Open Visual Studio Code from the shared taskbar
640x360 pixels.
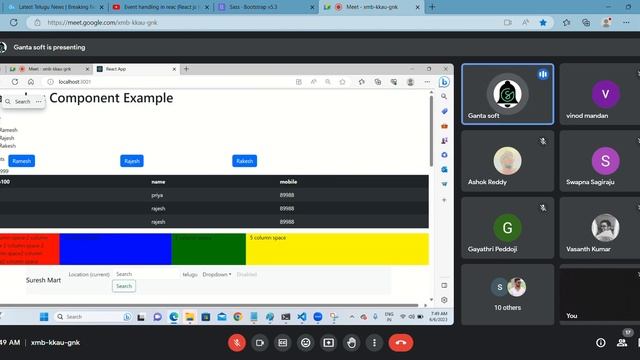click(x=302, y=317)
